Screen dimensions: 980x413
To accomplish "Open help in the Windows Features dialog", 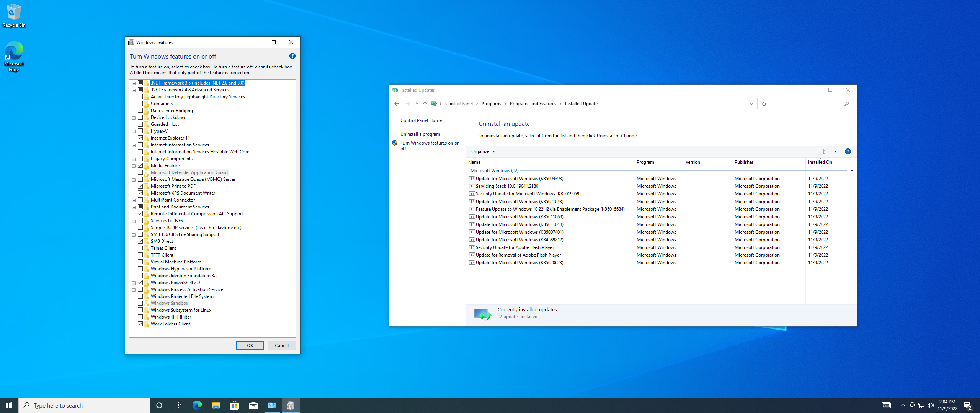I will click(x=292, y=56).
